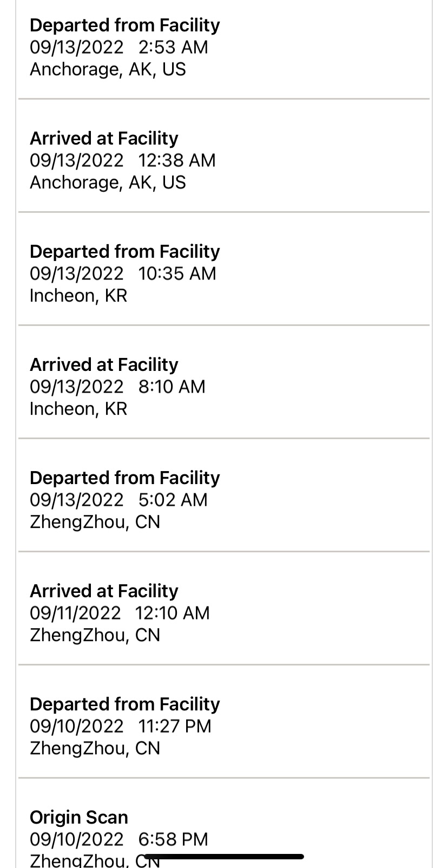This screenshot has width=448, height=868.
Task: Open the Origin Scan entry
Action: coord(224,824)
